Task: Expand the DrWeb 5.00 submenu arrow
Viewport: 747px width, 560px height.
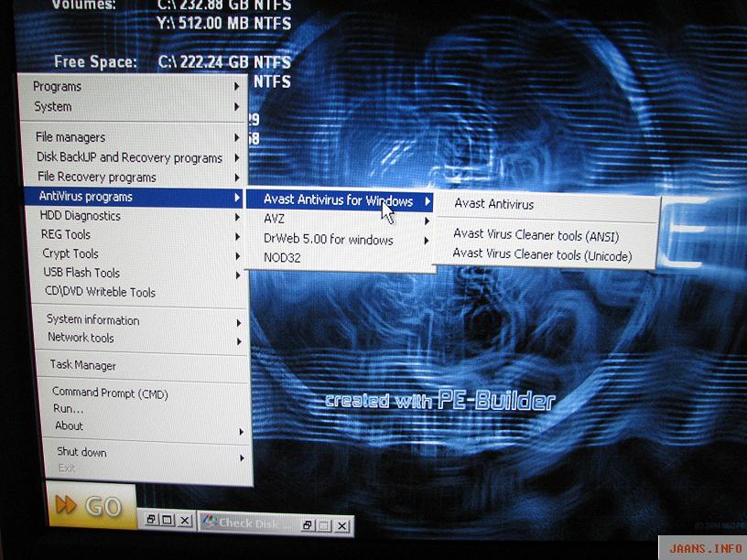Action: [427, 241]
